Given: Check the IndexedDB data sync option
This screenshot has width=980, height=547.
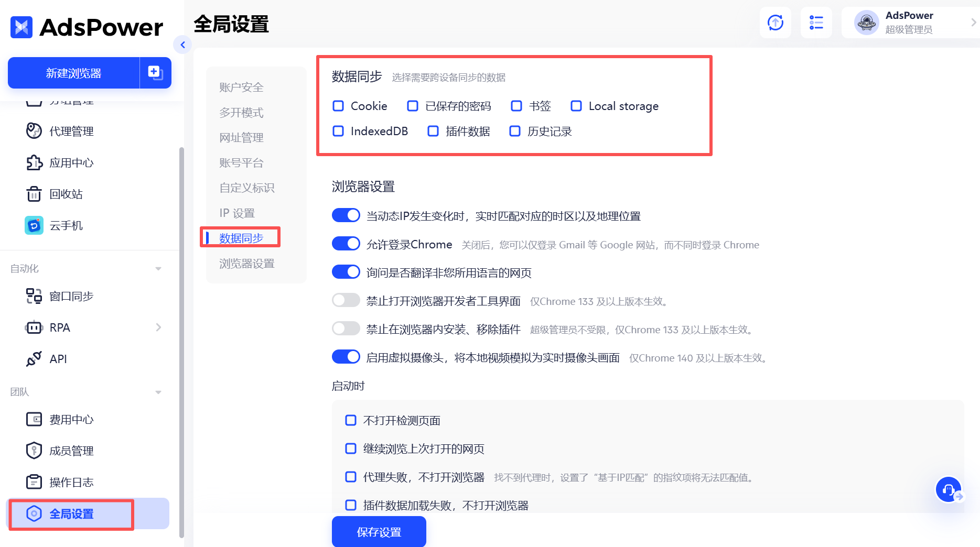Looking at the screenshot, I should (338, 131).
